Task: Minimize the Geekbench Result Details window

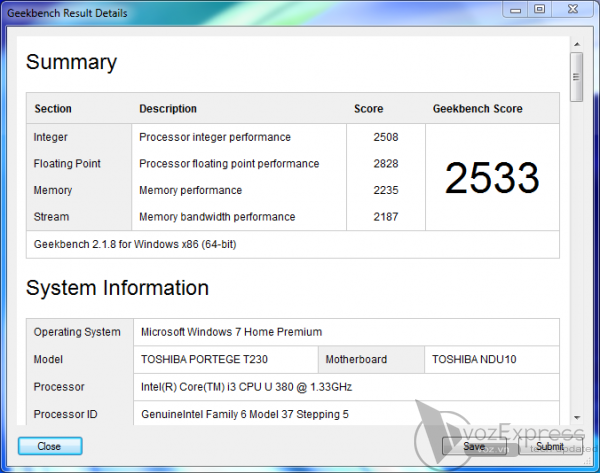Action: point(515,10)
